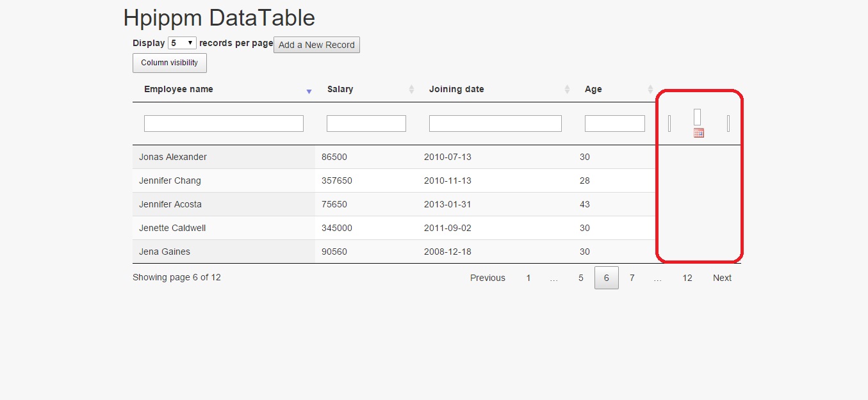Sort by Employee name arrow

click(309, 91)
